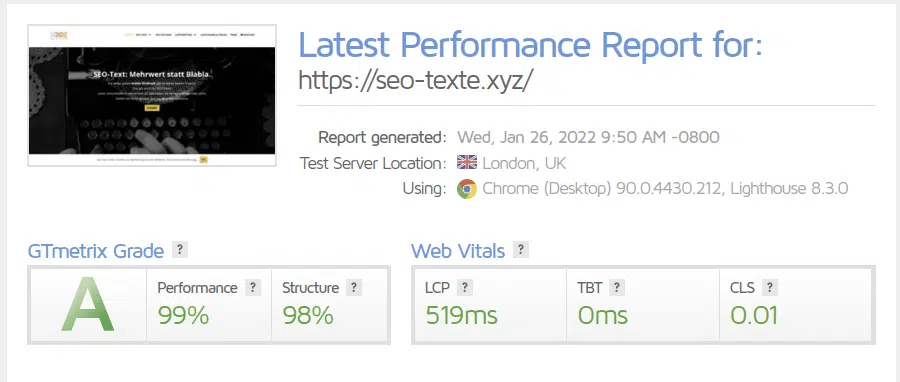900x382 pixels.
Task: Click the Web Vitals heading
Action: 458,251
